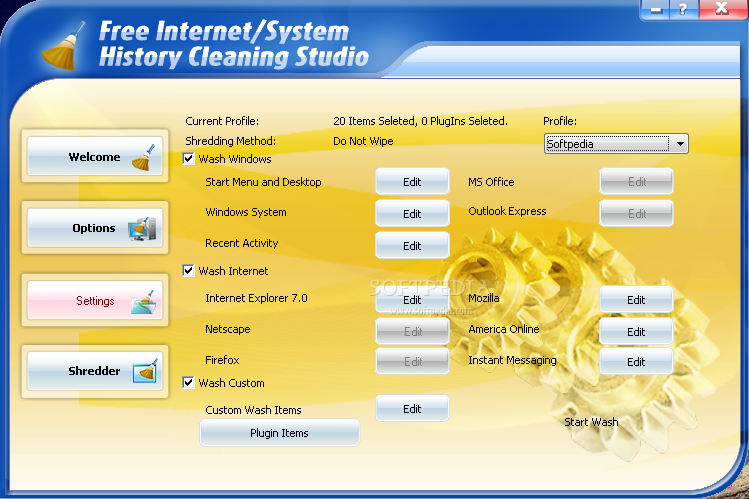Click the 'Mozilla' label
Screen dimensions: 749x499
(483, 298)
